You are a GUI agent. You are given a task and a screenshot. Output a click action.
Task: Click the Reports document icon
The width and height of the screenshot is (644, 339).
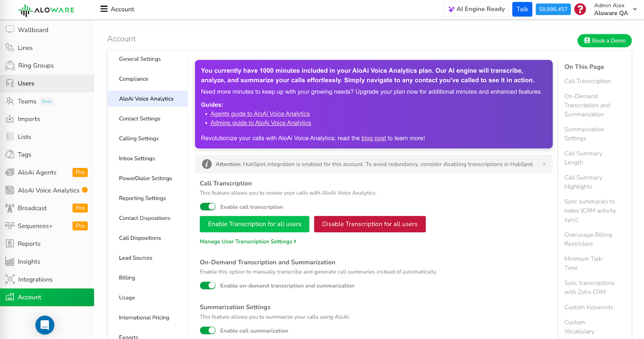click(10, 243)
